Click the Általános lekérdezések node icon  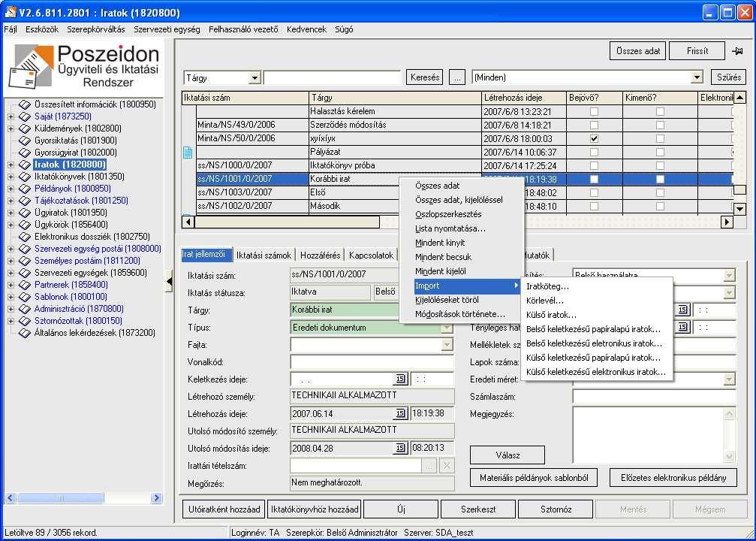point(25,333)
